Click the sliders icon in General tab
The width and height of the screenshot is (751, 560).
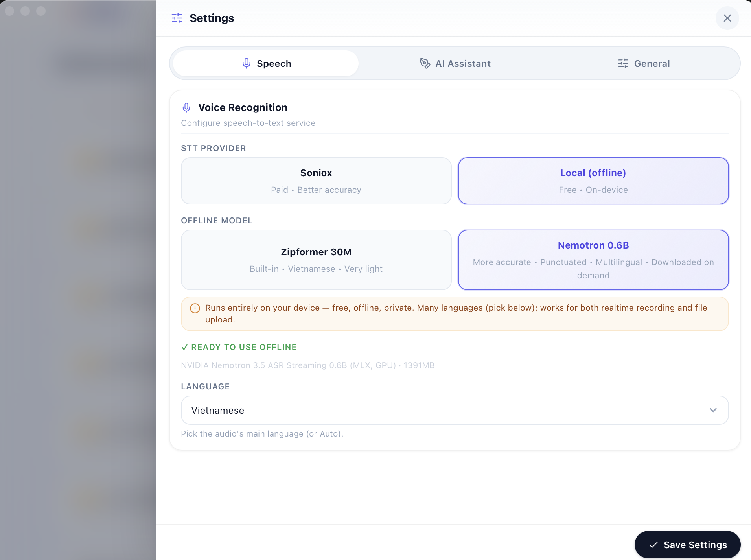pos(623,63)
